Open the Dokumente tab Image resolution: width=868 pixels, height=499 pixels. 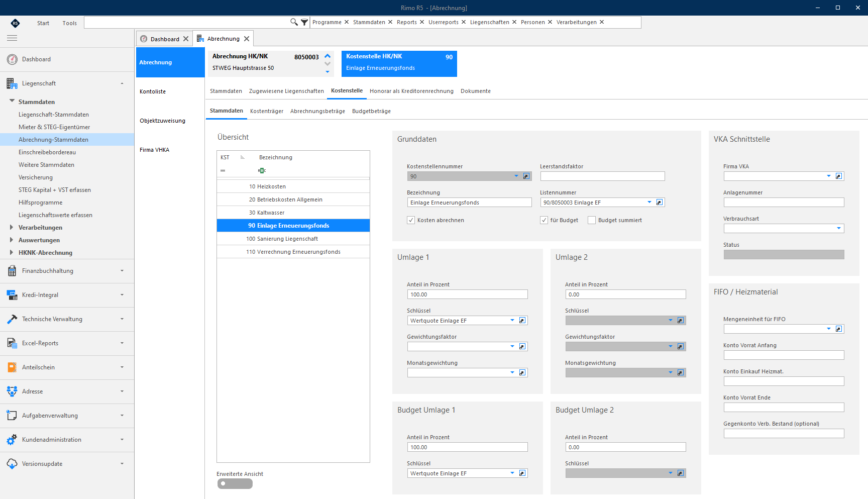pos(476,91)
